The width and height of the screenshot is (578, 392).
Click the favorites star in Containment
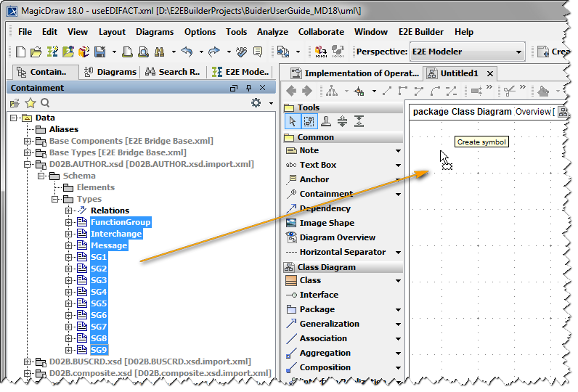(x=30, y=103)
